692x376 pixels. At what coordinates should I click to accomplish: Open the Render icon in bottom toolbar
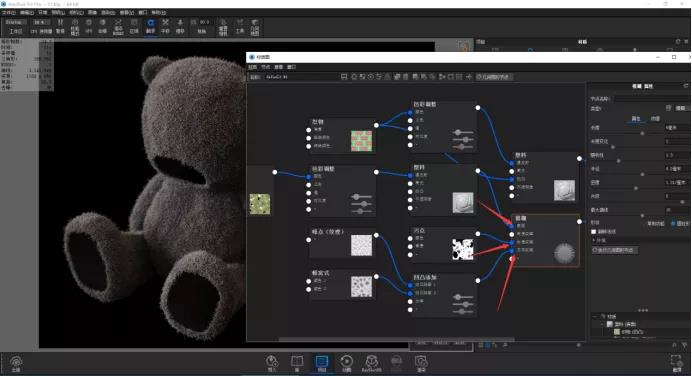pyautogui.click(x=421, y=364)
